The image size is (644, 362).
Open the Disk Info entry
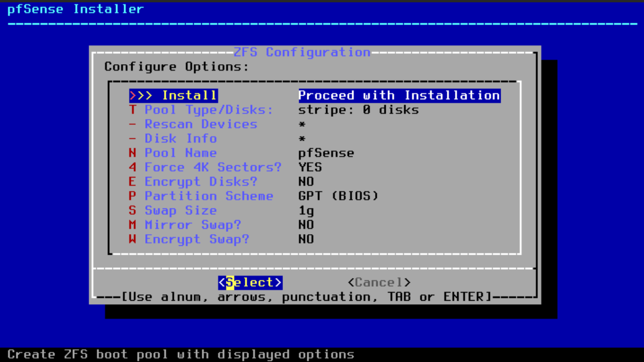click(180, 138)
